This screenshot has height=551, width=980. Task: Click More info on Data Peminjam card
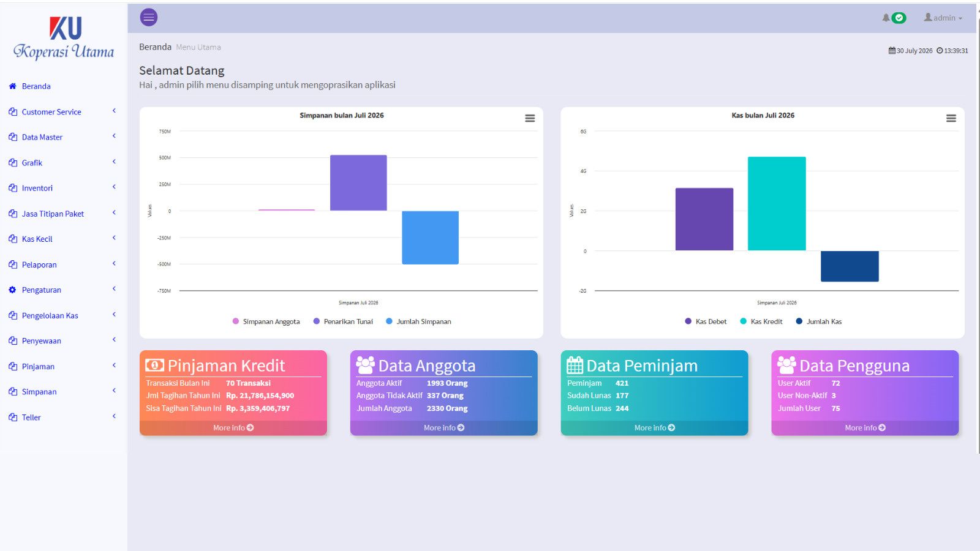pos(655,428)
